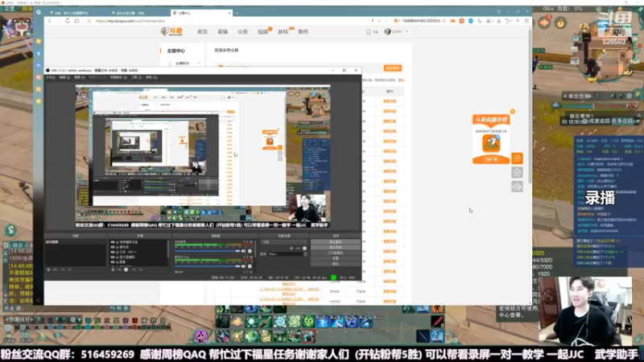
Task: Toggle visibility of 显示器捕获 source
Action: click(112, 257)
